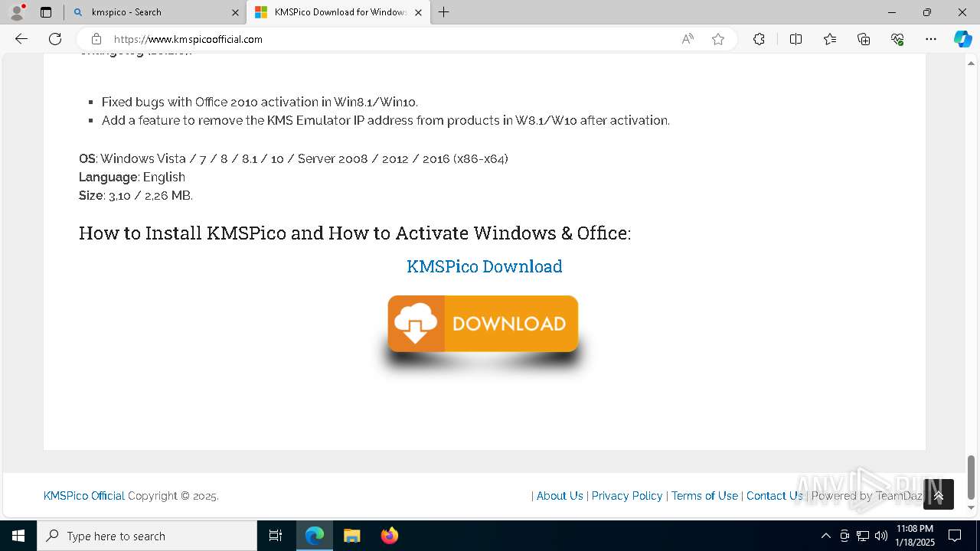Select the KMSPico Download for Windows tab

[338, 12]
